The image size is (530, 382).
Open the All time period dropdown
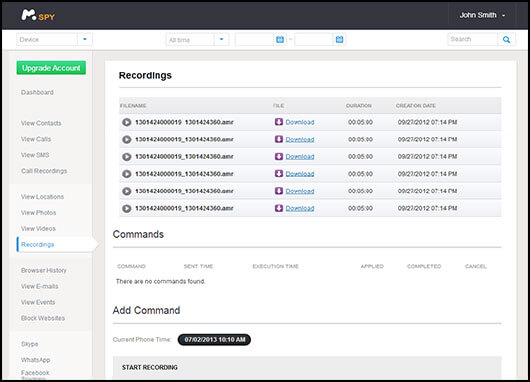point(197,40)
